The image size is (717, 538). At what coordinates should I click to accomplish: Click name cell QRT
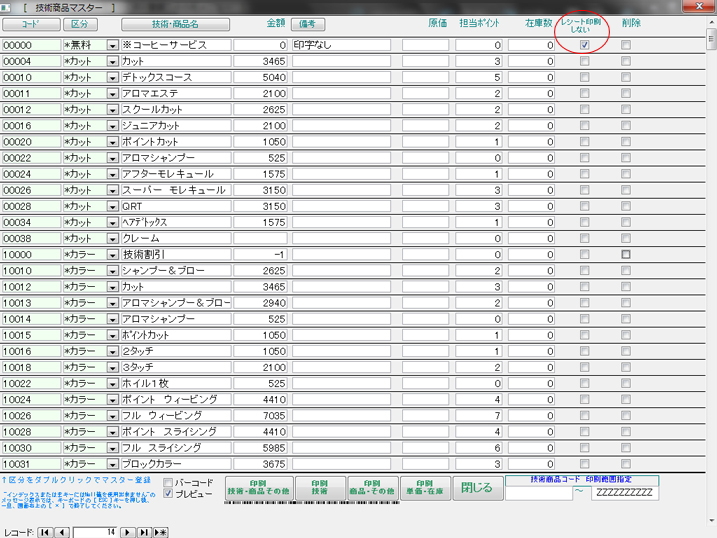coord(176,206)
